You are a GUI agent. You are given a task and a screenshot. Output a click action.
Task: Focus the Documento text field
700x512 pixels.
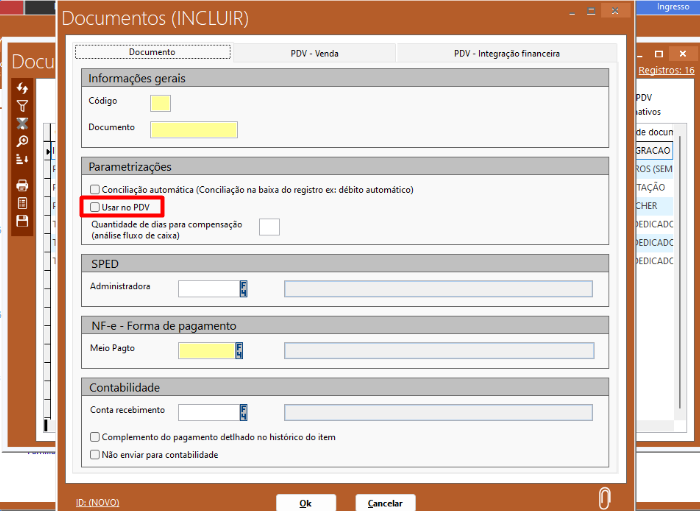tap(193, 129)
